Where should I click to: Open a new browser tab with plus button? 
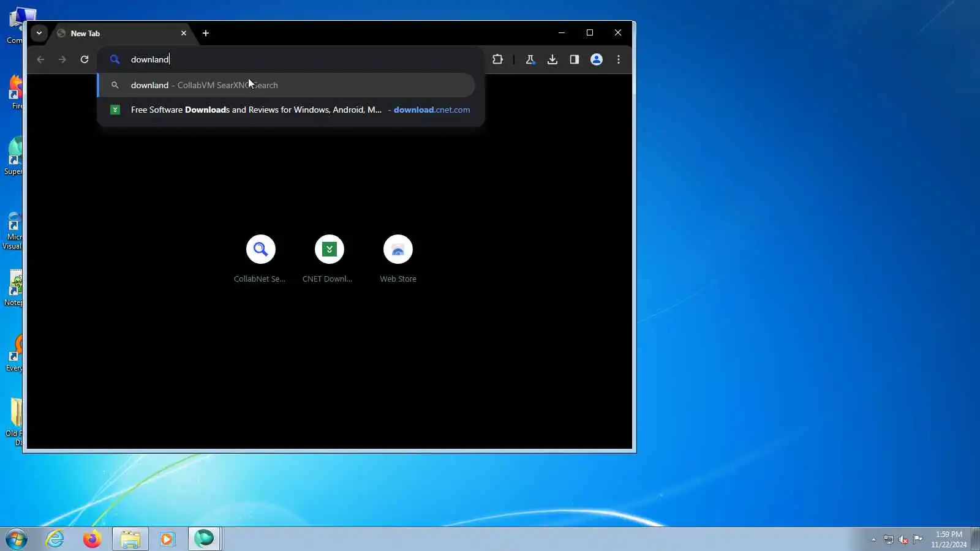[206, 33]
